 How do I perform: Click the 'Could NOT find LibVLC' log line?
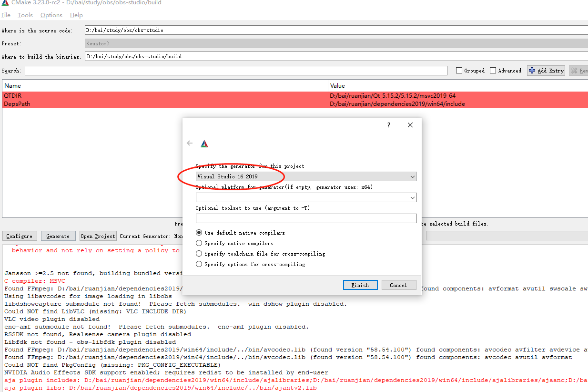(x=95, y=311)
